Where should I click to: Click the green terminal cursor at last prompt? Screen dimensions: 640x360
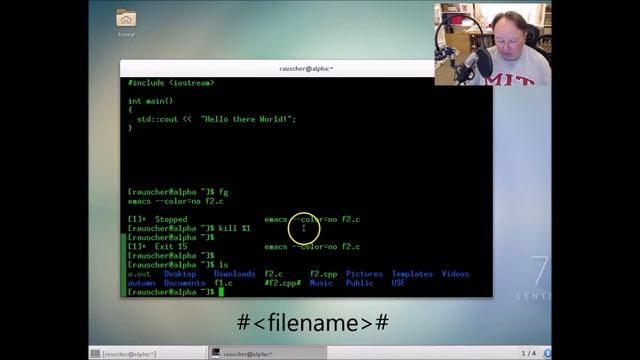(x=221, y=292)
